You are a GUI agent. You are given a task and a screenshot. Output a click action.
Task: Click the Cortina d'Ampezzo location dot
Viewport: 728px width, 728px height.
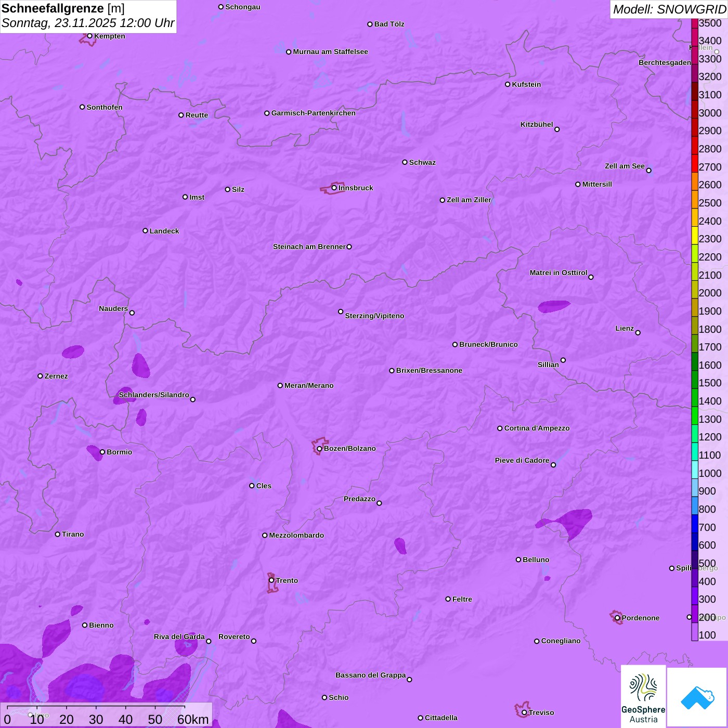(500, 428)
